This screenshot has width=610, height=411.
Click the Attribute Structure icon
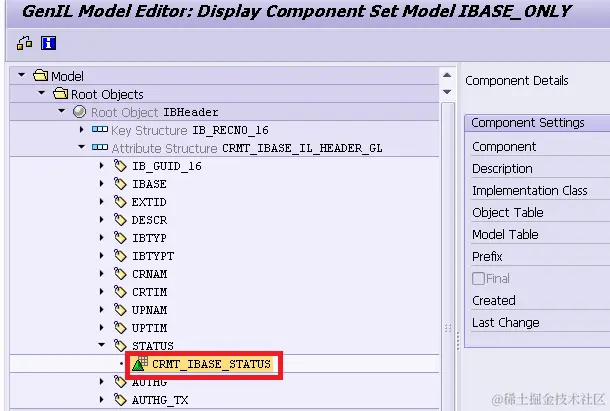[100, 147]
